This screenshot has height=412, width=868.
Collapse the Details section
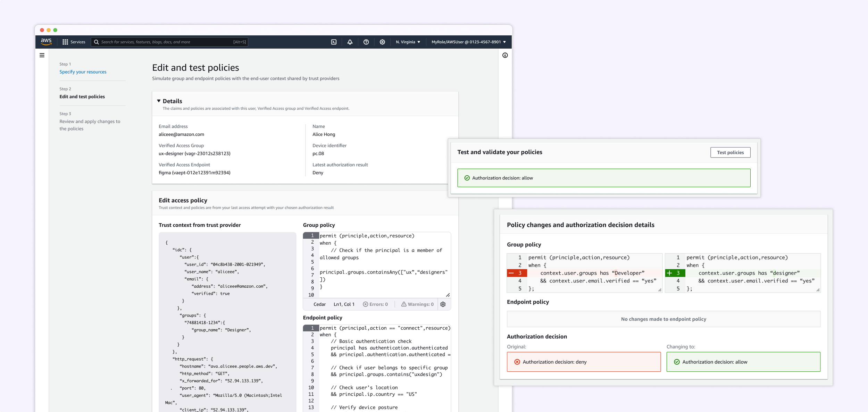point(159,101)
